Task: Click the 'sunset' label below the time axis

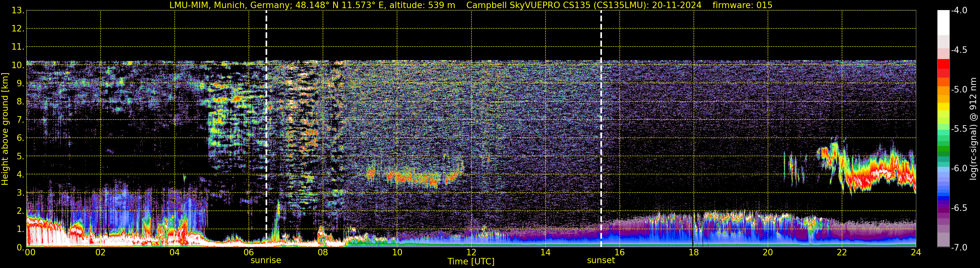Action: [601, 260]
